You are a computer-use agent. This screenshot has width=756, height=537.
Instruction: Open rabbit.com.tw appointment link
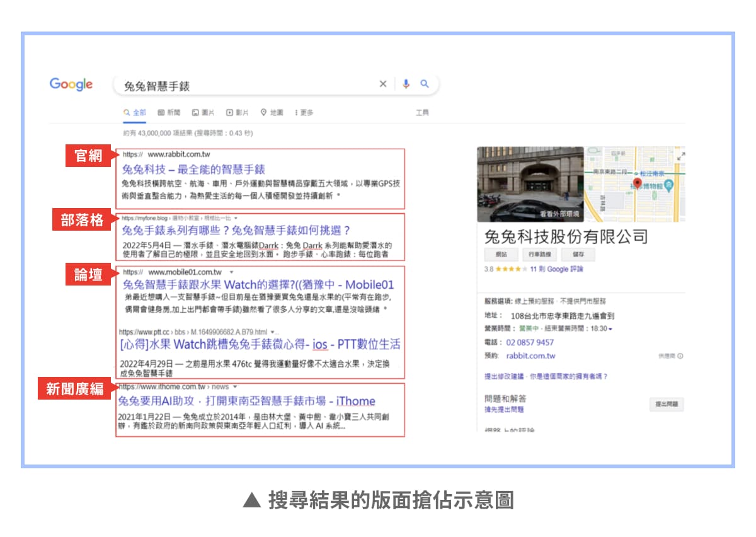[x=531, y=355]
